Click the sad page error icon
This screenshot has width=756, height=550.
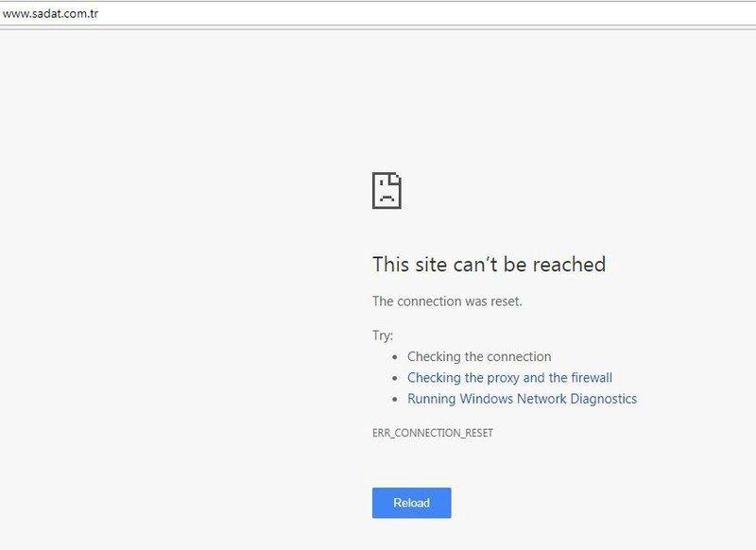tap(387, 190)
